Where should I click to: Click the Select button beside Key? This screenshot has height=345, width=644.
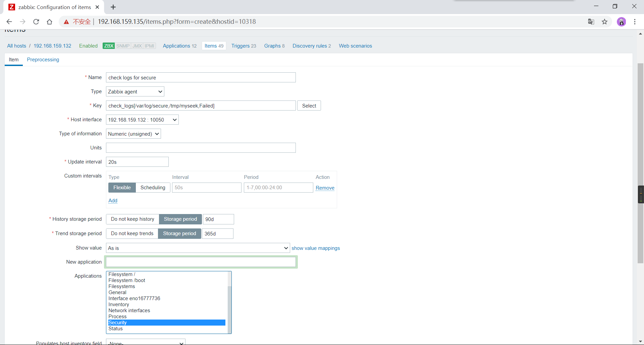click(x=309, y=106)
